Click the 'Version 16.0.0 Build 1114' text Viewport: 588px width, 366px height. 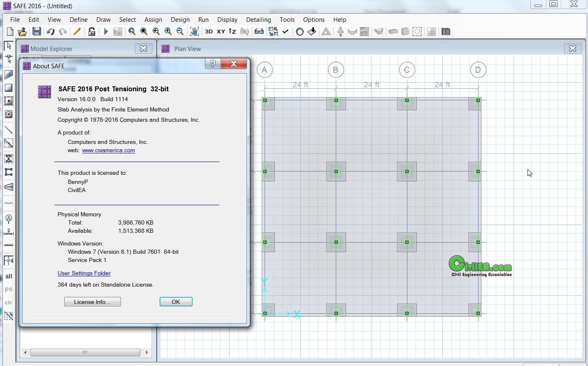[x=93, y=99]
